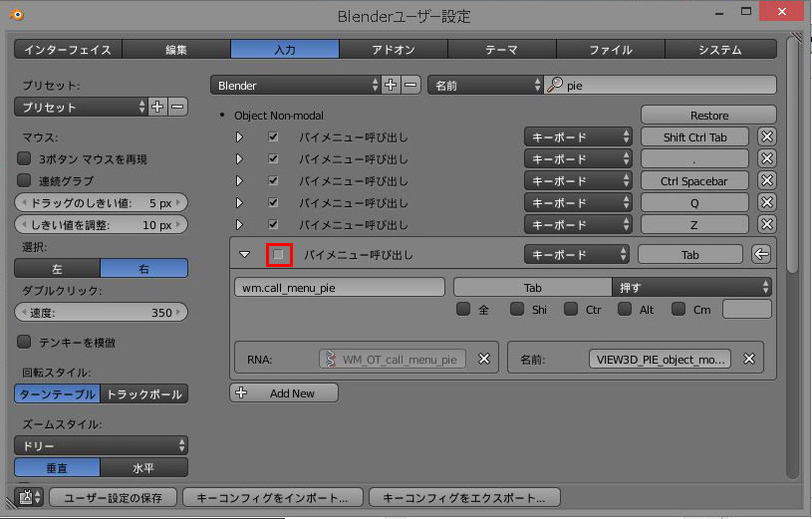Viewport: 812px width, 519px height.
Task: Click キーコンフィグをインポート button
Action: [x=273, y=497]
